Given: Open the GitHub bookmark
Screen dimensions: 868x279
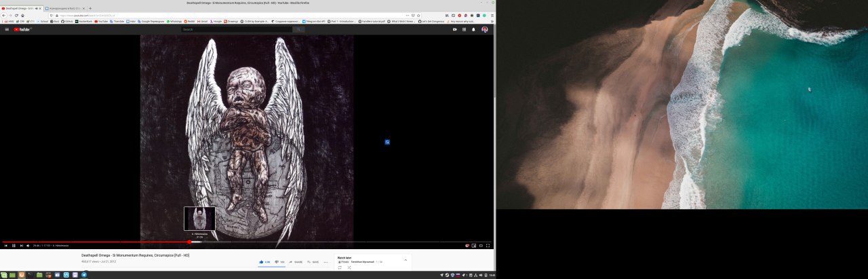Looking at the screenshot, I should click(x=67, y=21).
